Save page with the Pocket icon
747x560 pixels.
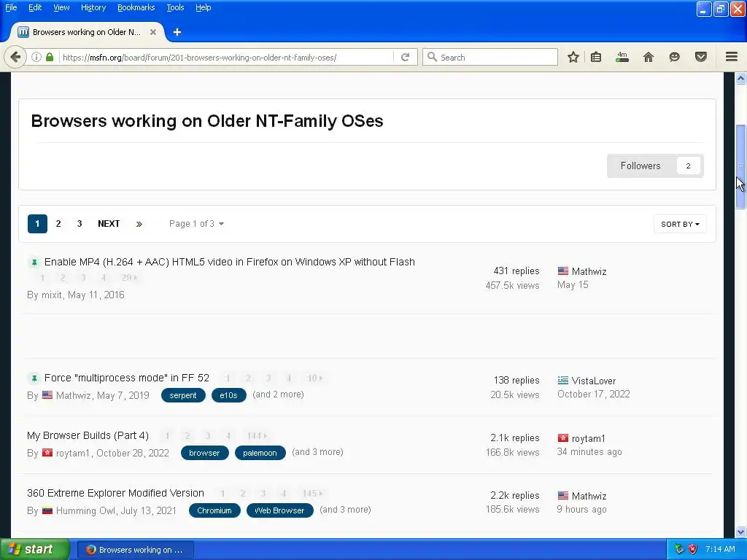click(x=701, y=57)
